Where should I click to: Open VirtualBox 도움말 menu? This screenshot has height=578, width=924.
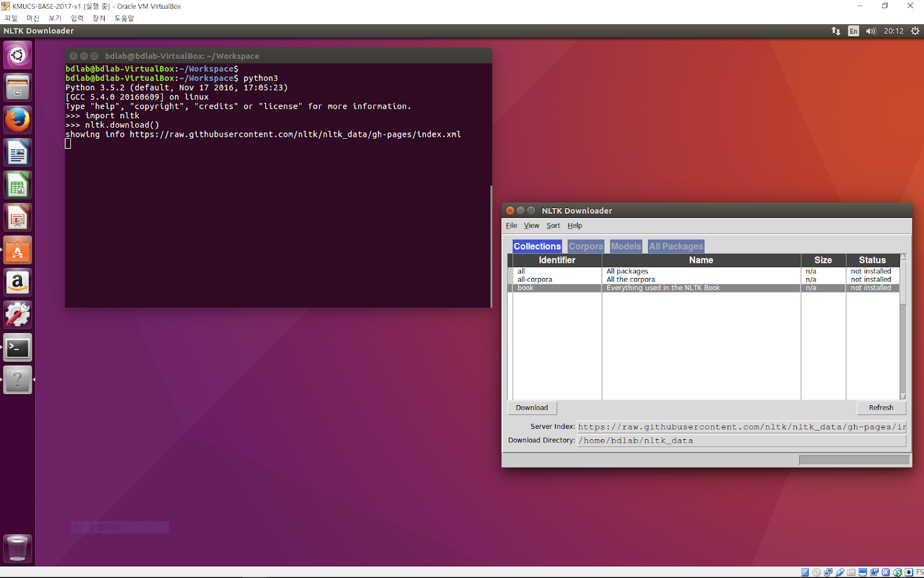(x=124, y=18)
